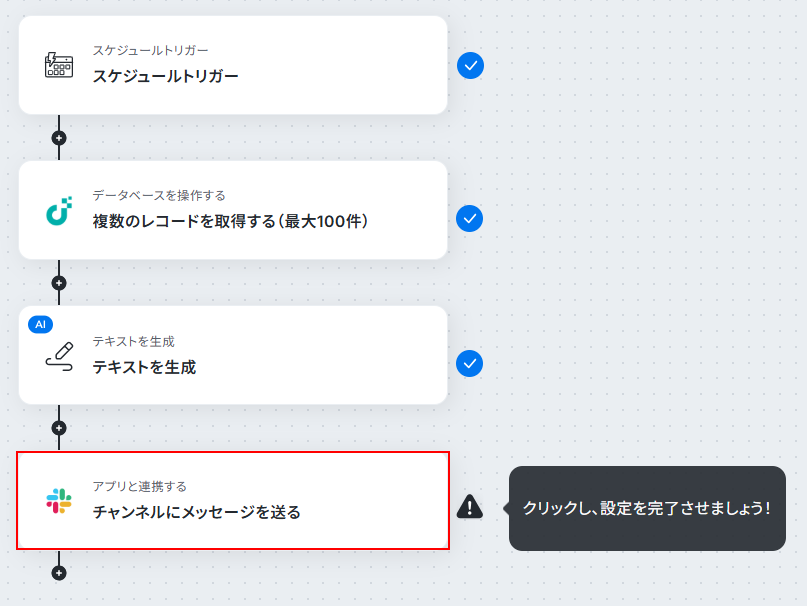This screenshot has width=807, height=606.
Task: Open the スケジュールトリガー step card
Action: click(x=233, y=65)
